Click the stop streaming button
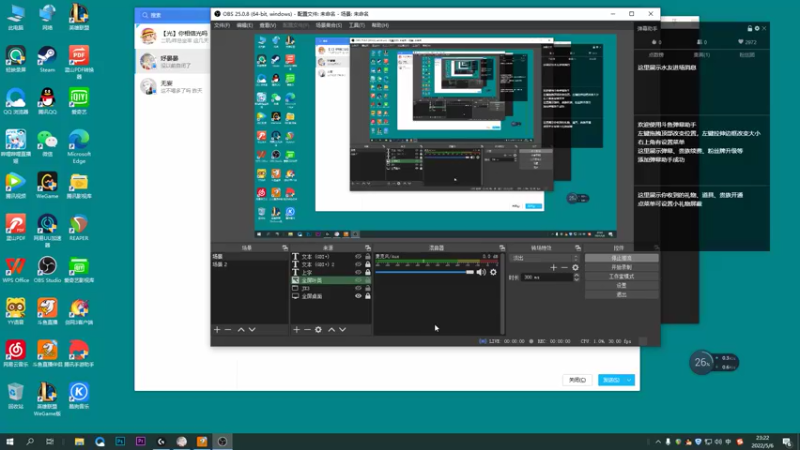Image resolution: width=800 pixels, height=450 pixels. (x=621, y=258)
